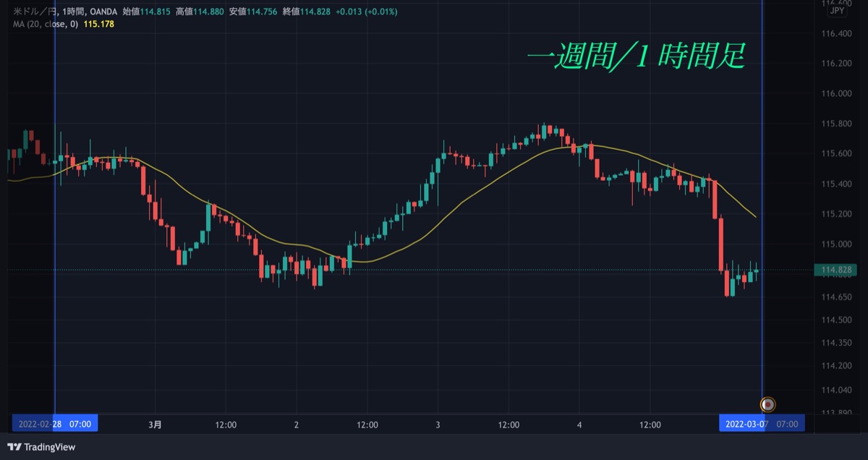868x460 pixels.
Task: Click the 115.200 price scale label
Action: coord(836,214)
